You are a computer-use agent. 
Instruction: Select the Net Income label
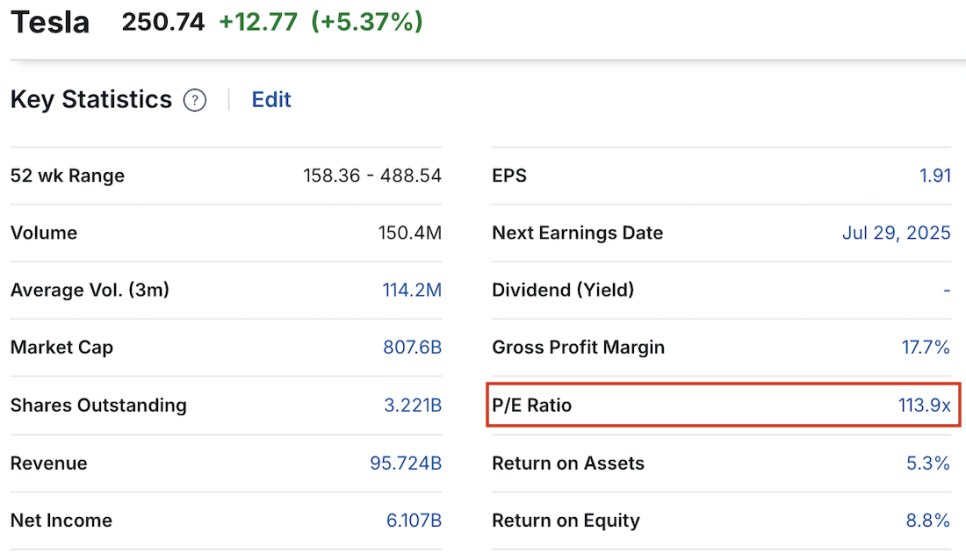tap(62, 520)
